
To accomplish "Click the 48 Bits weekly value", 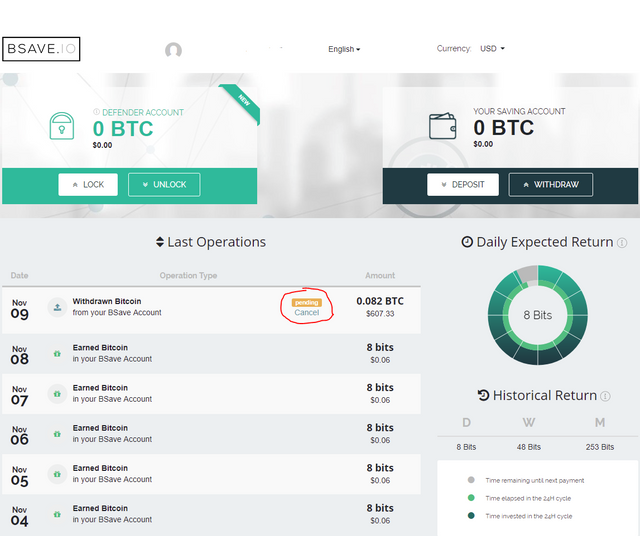I will (x=529, y=447).
